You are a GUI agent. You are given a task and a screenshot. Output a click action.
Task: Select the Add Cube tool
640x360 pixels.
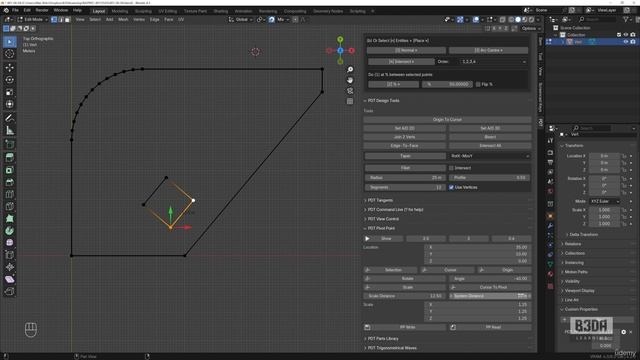pyautogui.click(x=9, y=144)
